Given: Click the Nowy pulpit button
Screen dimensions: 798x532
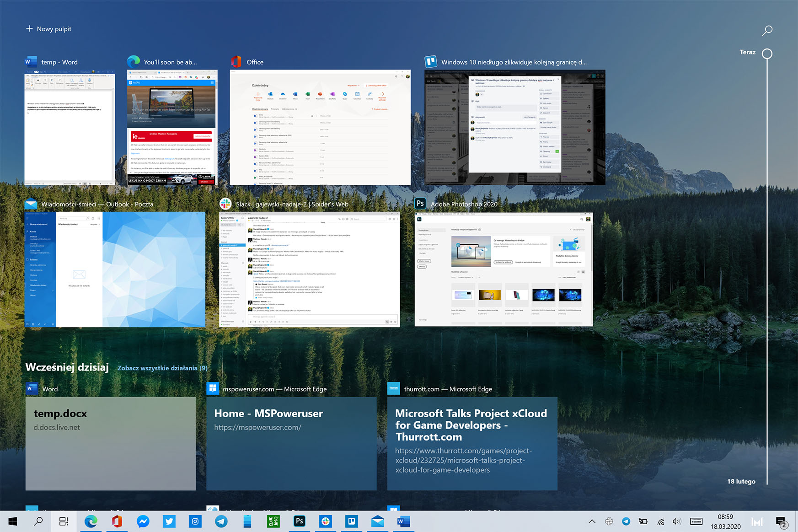Looking at the screenshot, I should point(48,29).
